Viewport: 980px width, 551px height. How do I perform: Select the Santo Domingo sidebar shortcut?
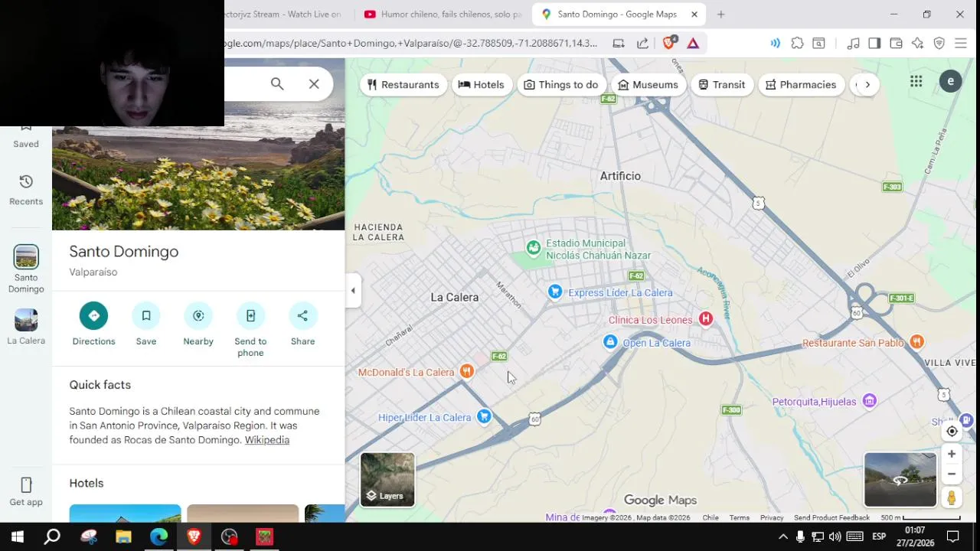point(26,269)
